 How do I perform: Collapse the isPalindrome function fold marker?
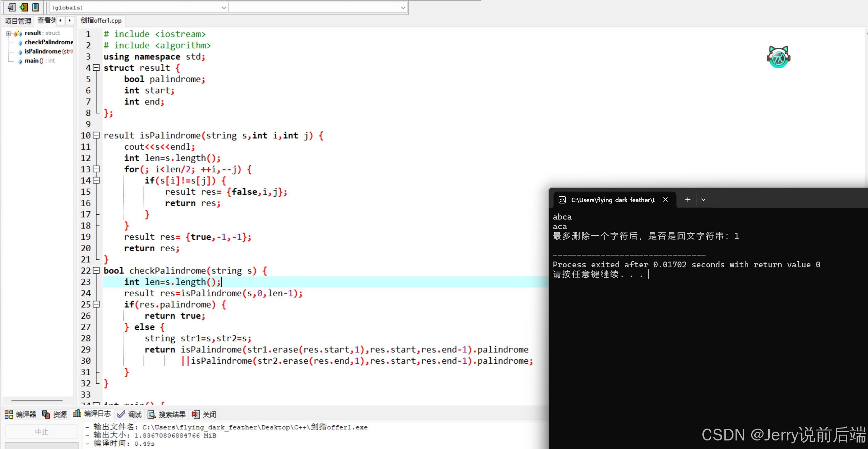(x=97, y=135)
